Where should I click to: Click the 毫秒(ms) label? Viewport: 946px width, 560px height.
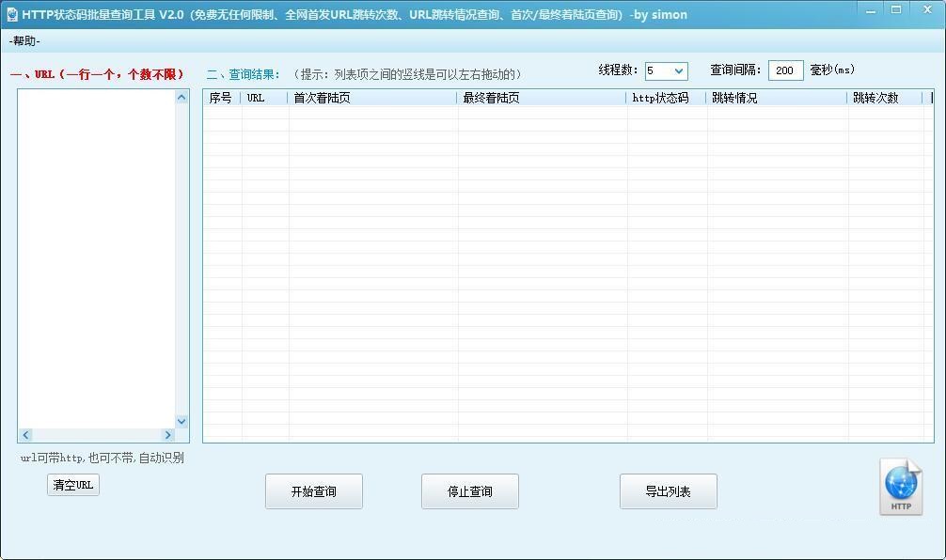[832, 70]
